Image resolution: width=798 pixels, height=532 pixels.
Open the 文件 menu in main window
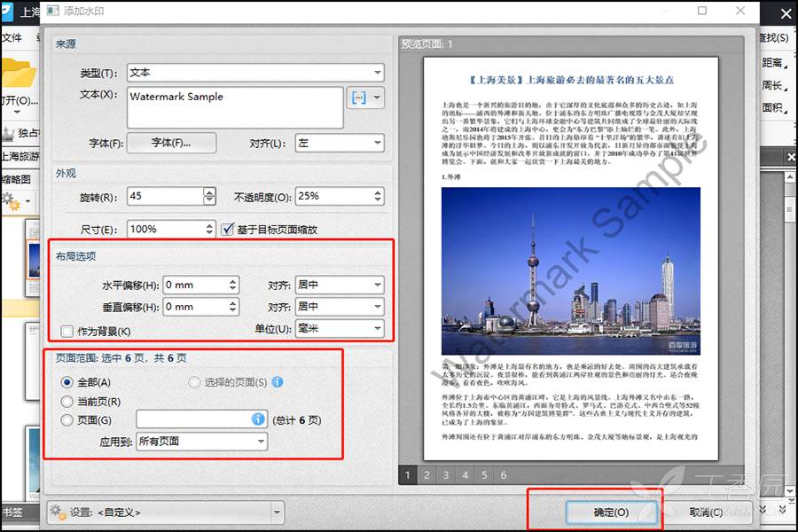click(12, 37)
